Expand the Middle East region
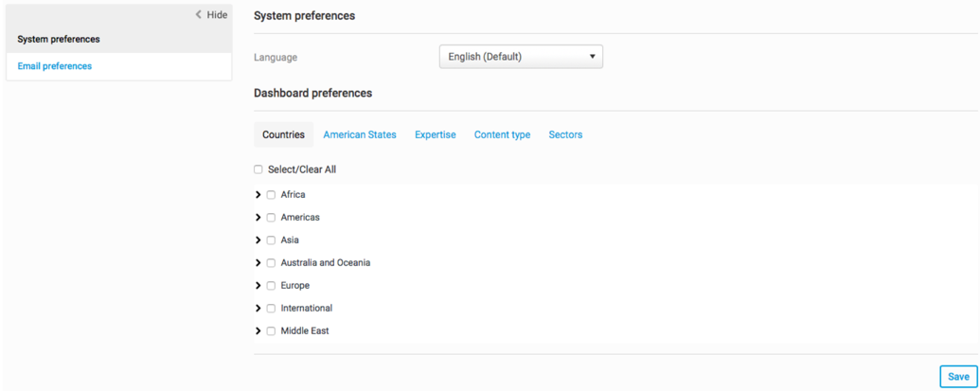The image size is (980, 391). point(258,331)
